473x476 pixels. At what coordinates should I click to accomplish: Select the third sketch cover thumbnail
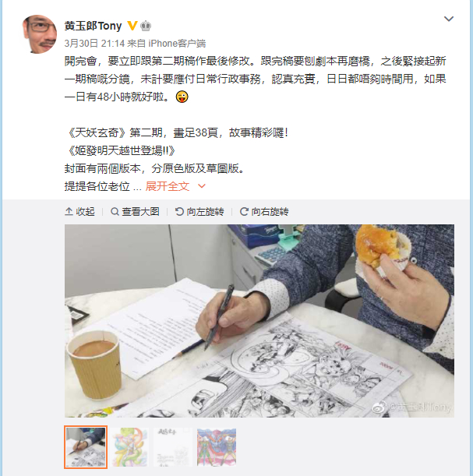pos(173,447)
